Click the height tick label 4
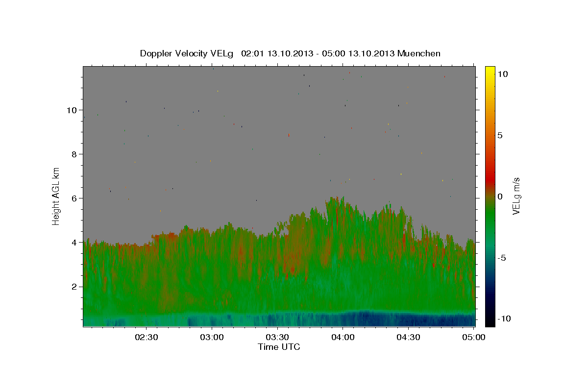The height and width of the screenshot is (392, 588). (x=74, y=242)
